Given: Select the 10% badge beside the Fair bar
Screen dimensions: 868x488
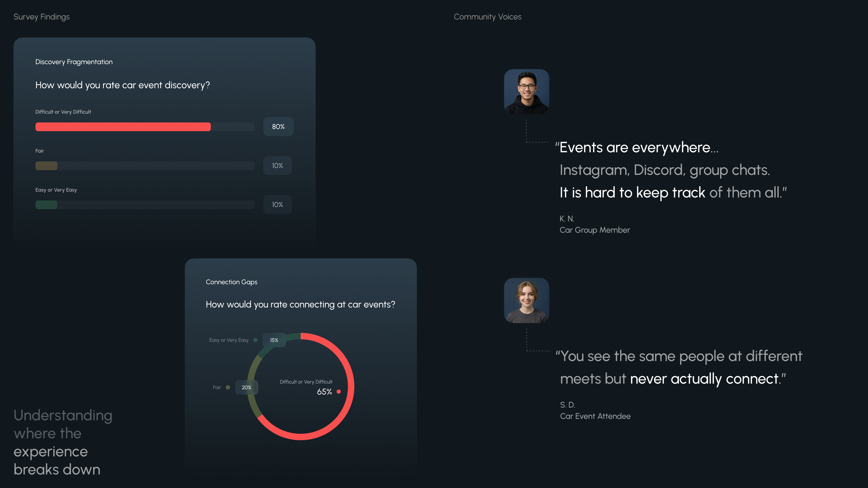Looking at the screenshot, I should 277,166.
